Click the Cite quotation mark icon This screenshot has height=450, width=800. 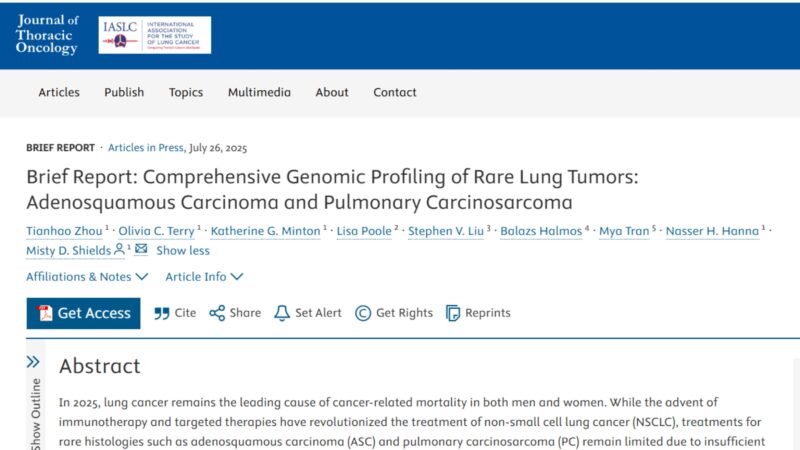click(x=162, y=313)
